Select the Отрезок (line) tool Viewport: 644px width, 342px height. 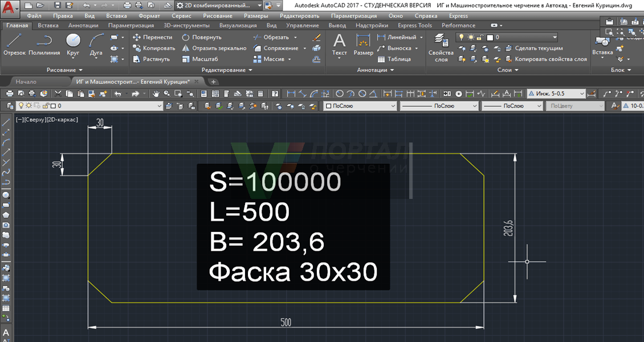(x=14, y=44)
